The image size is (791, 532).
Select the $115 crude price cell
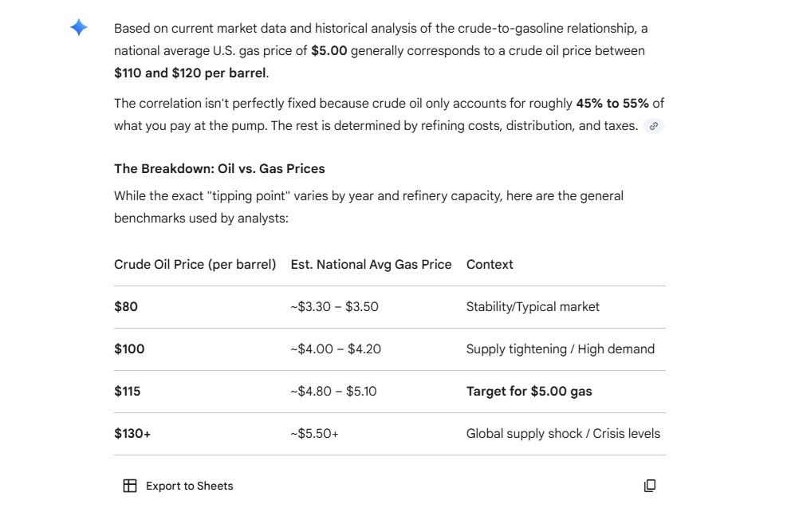[x=128, y=391]
